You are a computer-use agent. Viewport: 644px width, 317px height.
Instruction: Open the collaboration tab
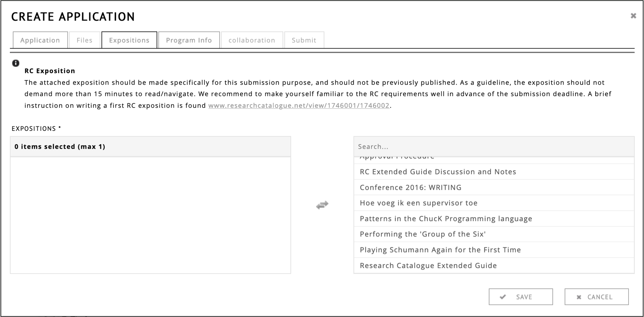[x=252, y=40]
